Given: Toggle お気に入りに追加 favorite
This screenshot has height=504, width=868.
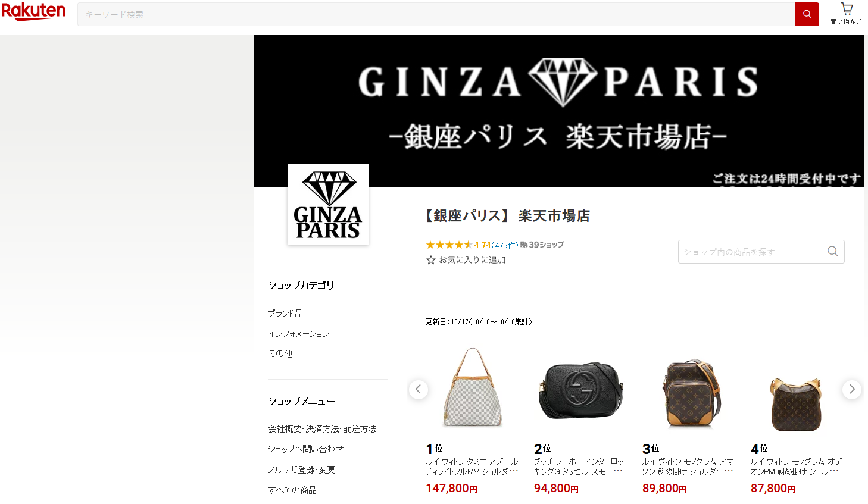Looking at the screenshot, I should [466, 260].
